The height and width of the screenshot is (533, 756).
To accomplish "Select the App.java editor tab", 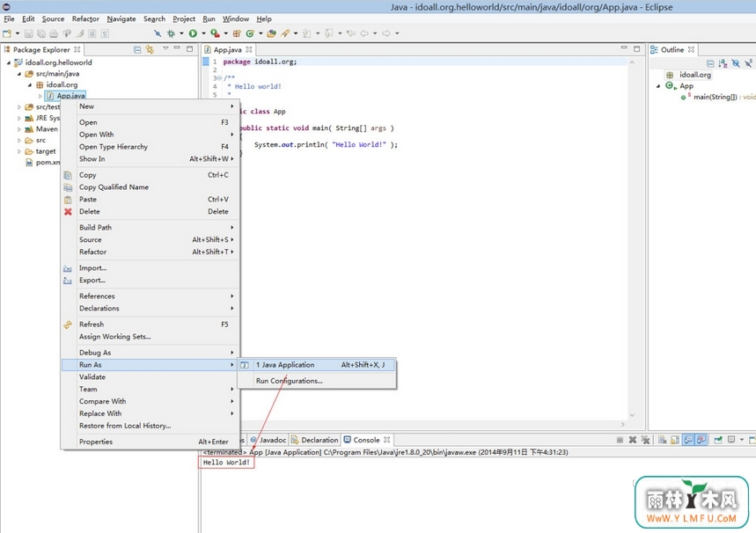I will [x=227, y=49].
